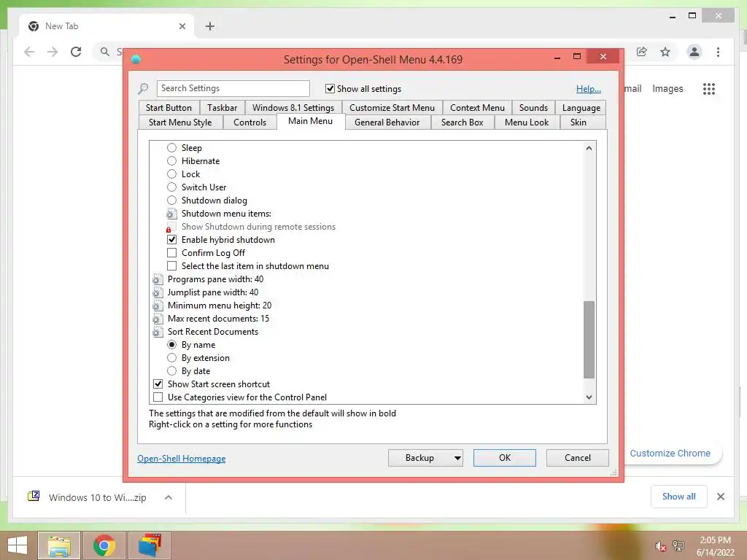Screen dimensions: 747x560
Task: Uncheck Show all settings
Action: click(x=330, y=88)
